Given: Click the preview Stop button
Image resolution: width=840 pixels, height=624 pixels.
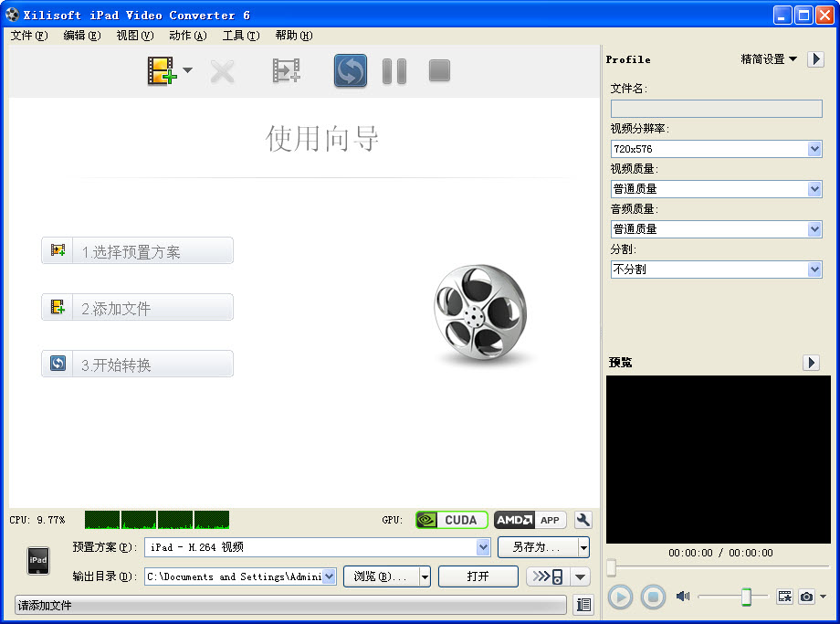Looking at the screenshot, I should [x=653, y=597].
